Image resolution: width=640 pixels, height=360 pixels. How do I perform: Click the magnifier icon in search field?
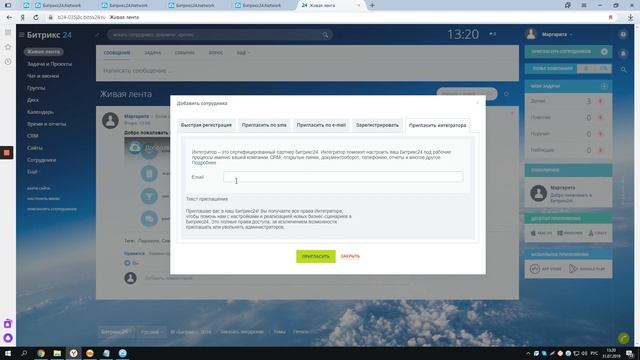tap(325, 35)
